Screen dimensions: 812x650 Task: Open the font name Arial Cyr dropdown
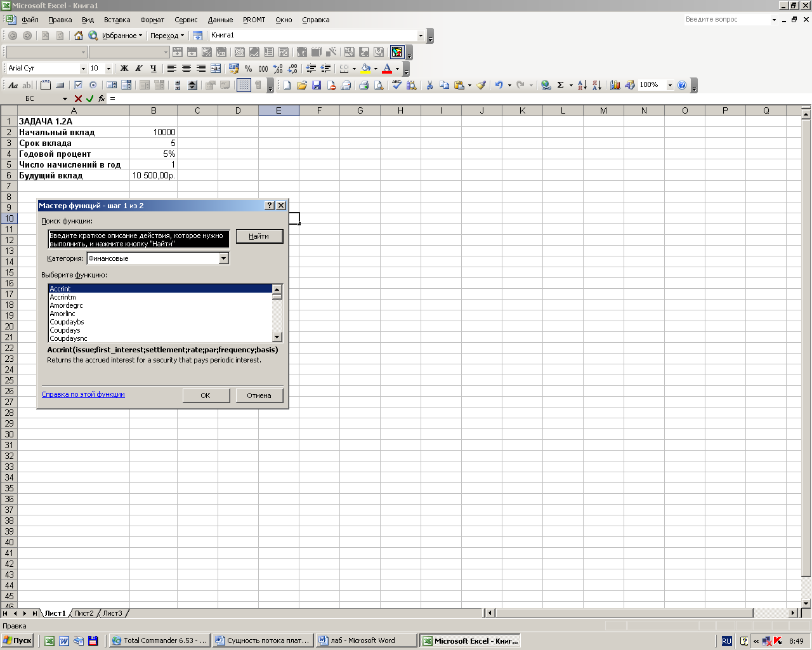pyautogui.click(x=82, y=69)
